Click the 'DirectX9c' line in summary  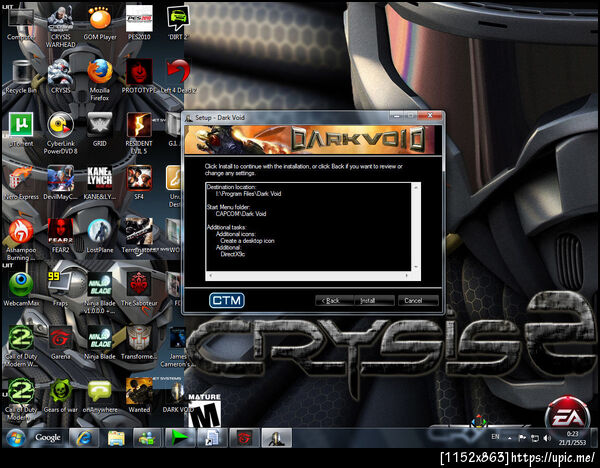tap(233, 254)
